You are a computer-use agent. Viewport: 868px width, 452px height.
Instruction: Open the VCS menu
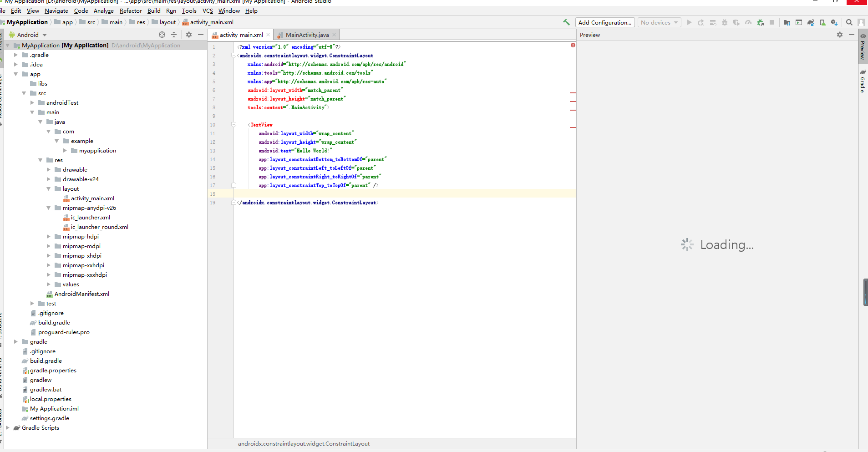click(208, 10)
